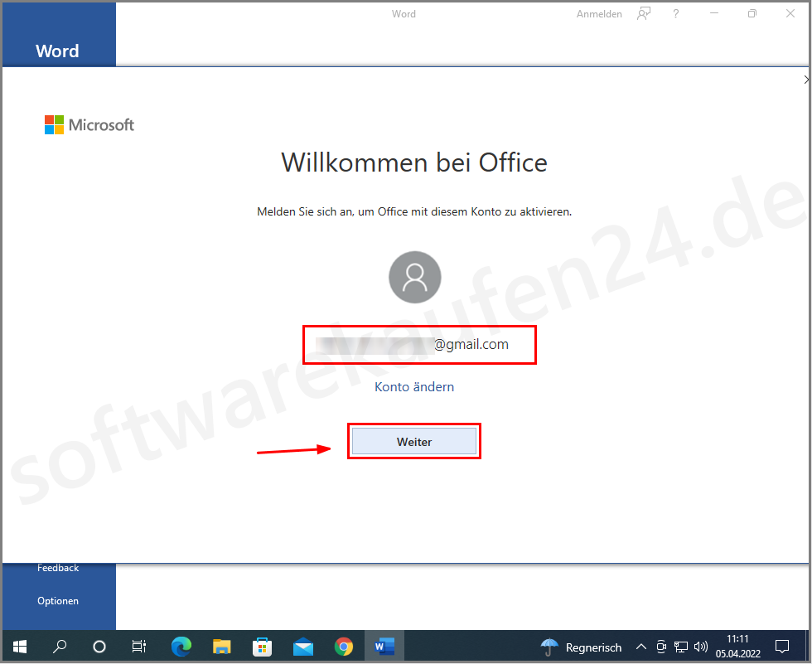Click Anmelden in the title bar
This screenshot has height=664, width=812.
(x=599, y=14)
